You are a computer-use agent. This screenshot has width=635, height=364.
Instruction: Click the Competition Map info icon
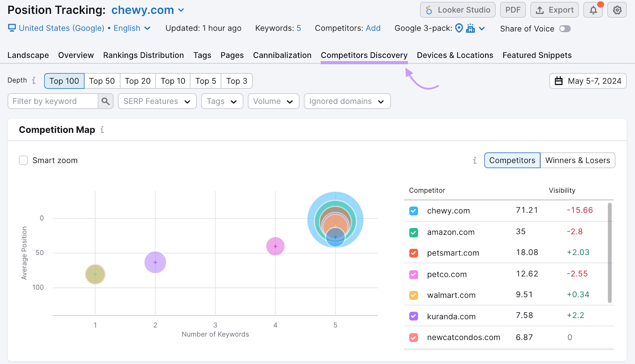102,130
